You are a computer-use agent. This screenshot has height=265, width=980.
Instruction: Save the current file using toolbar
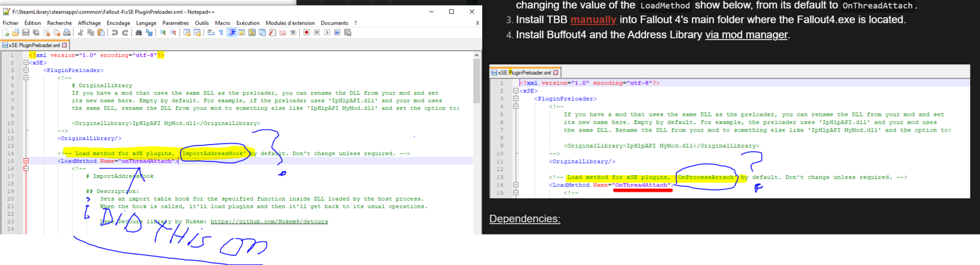26,33
